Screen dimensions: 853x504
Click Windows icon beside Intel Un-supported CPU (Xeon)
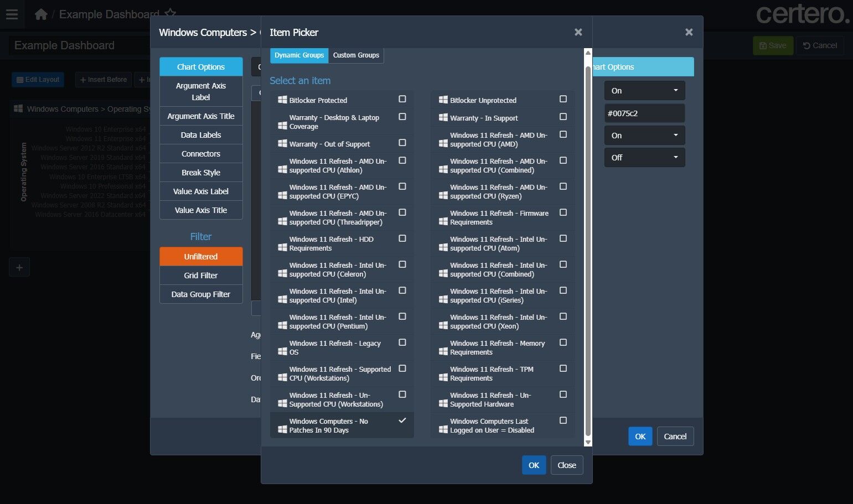(443, 325)
